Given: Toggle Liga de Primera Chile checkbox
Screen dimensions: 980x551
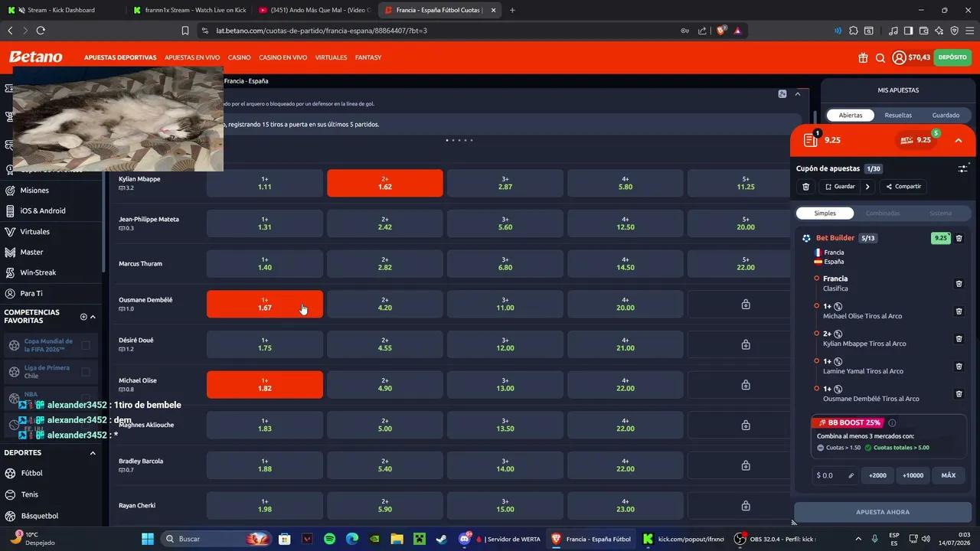Looking at the screenshot, I should [x=86, y=372].
